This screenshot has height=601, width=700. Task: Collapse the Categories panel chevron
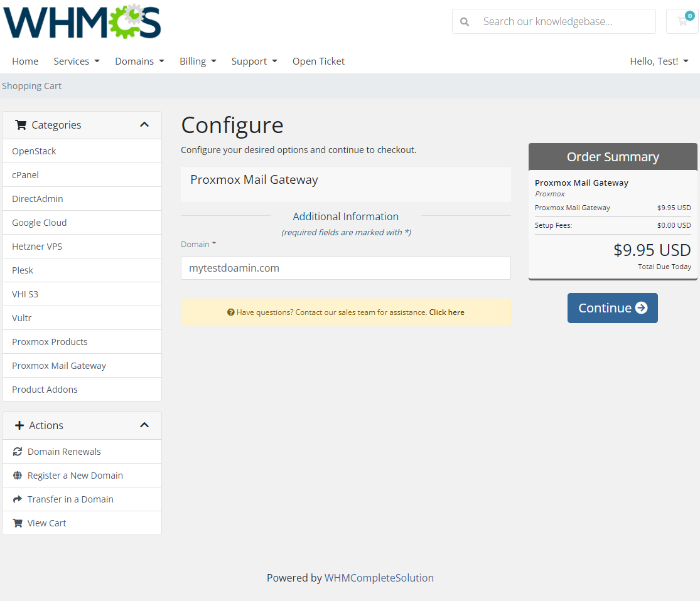(x=144, y=125)
